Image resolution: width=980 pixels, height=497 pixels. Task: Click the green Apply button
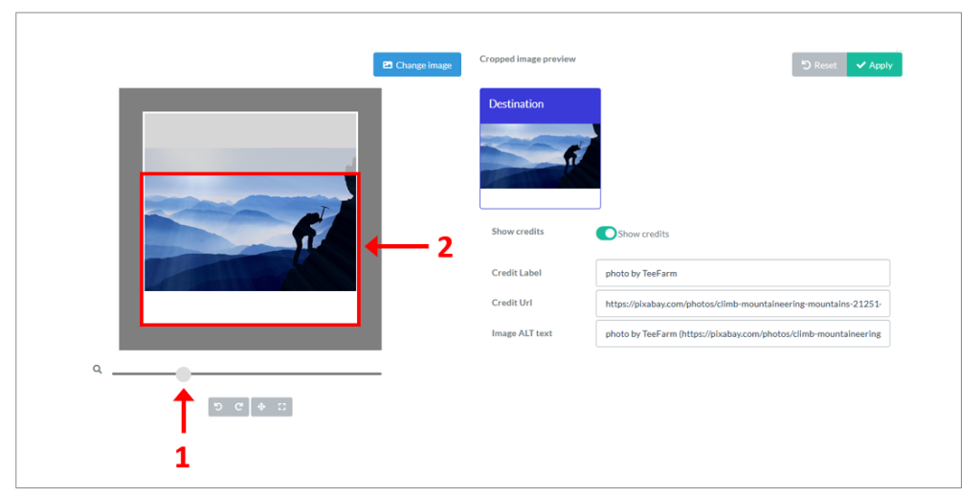[874, 65]
